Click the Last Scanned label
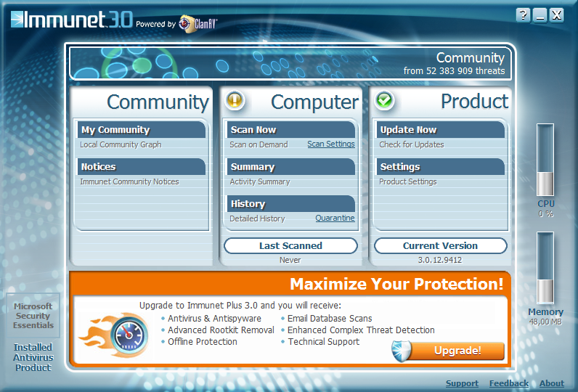Viewport: 578px width, 392px height. [x=291, y=246]
